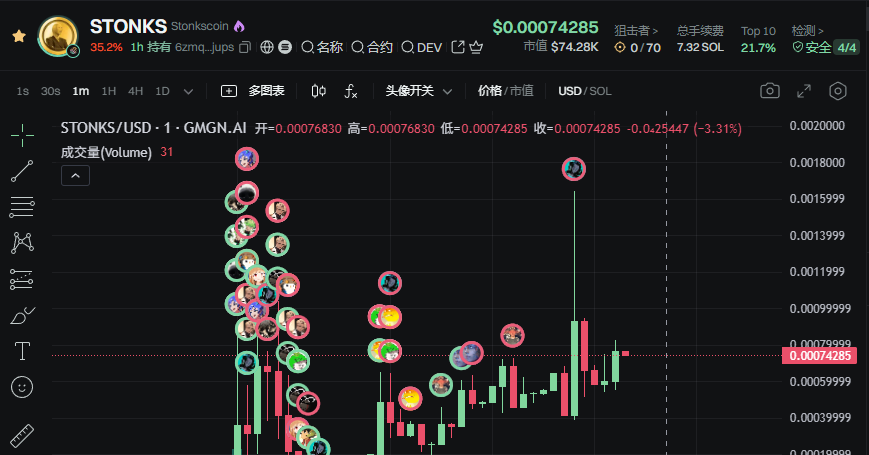Select the 1m timeframe

81,91
